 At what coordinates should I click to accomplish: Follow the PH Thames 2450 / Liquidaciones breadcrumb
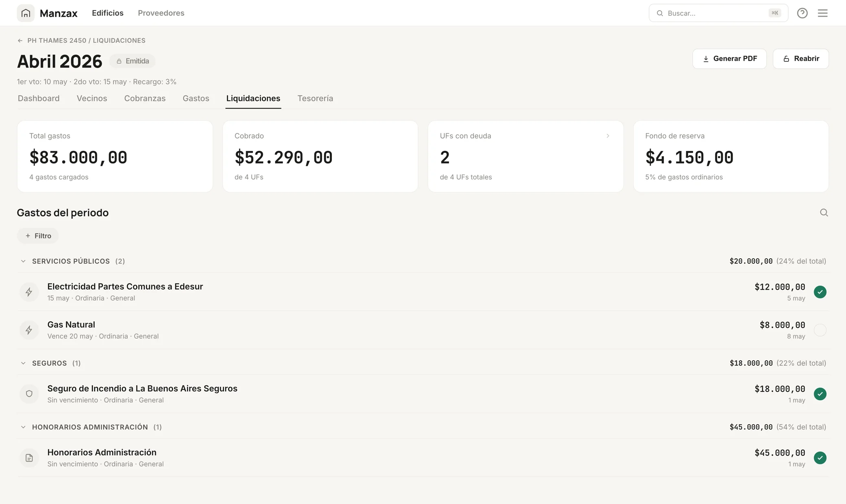(x=86, y=41)
